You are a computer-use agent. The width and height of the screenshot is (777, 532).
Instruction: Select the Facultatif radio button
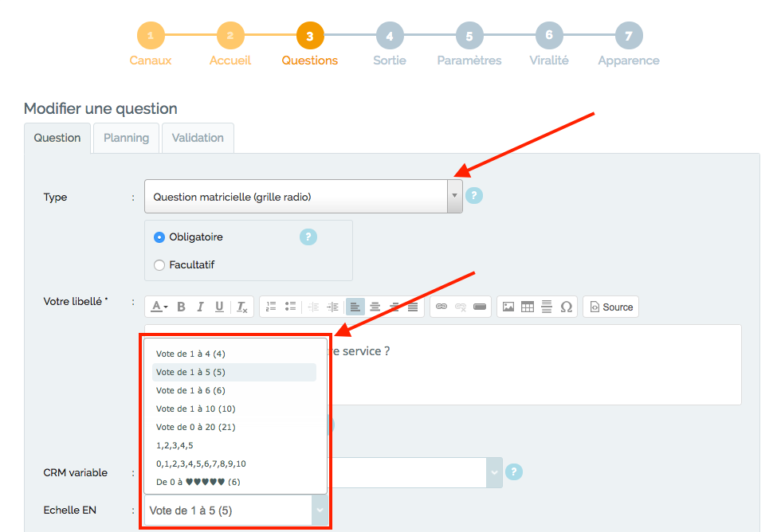click(159, 265)
